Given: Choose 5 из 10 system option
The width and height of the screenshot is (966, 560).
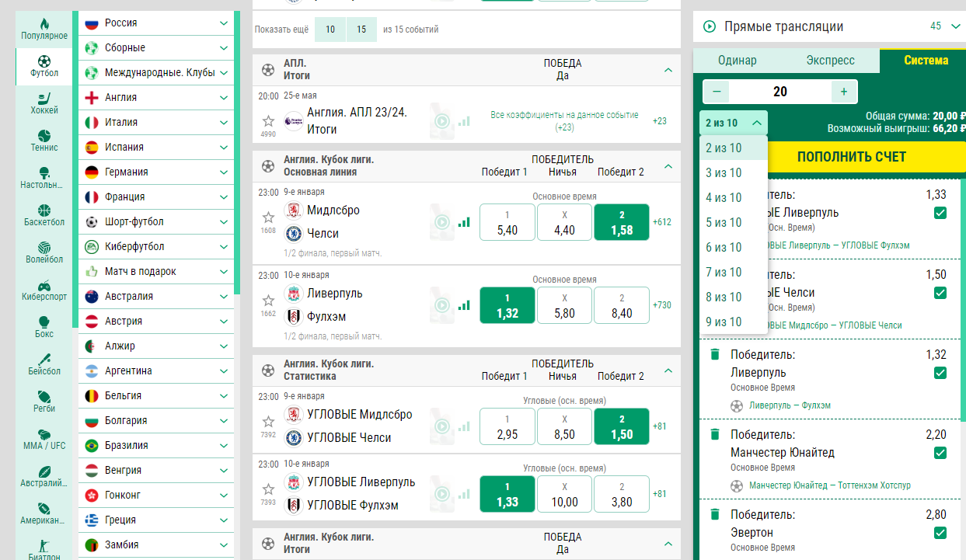Looking at the screenshot, I should pyautogui.click(x=734, y=222).
